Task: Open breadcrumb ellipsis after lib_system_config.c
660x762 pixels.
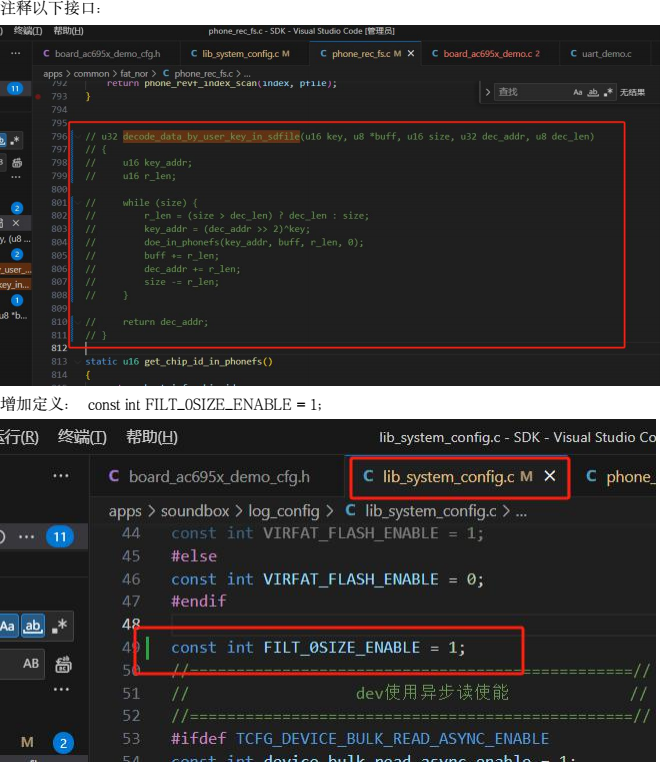Action: [x=521, y=512]
